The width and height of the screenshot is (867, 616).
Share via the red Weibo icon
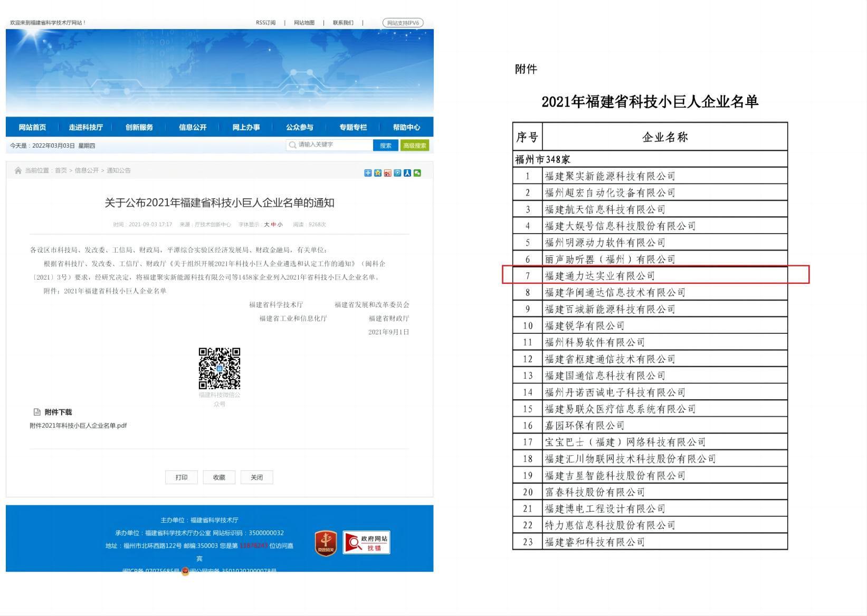pos(388,173)
